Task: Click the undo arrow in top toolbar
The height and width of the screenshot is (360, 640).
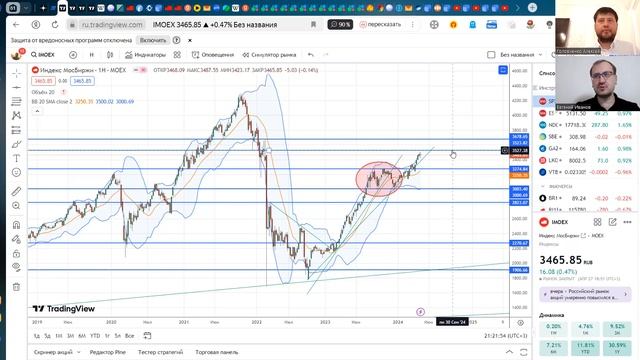Action: click(311, 55)
